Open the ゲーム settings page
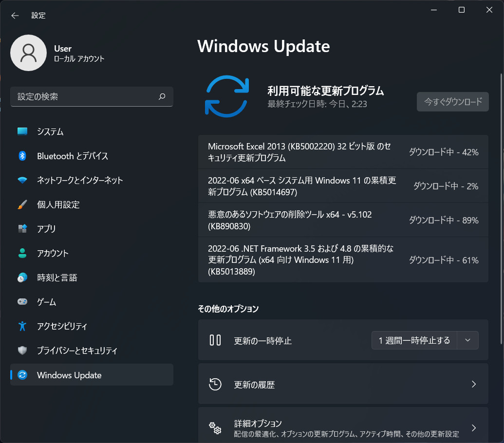504x443 pixels. point(92,302)
